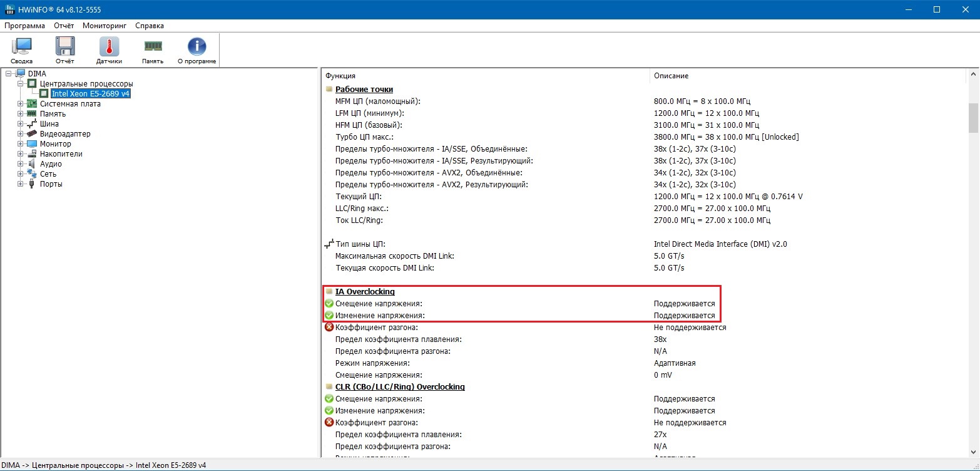
Task: Click the Накопители drives icon in tree
Action: [x=33, y=154]
